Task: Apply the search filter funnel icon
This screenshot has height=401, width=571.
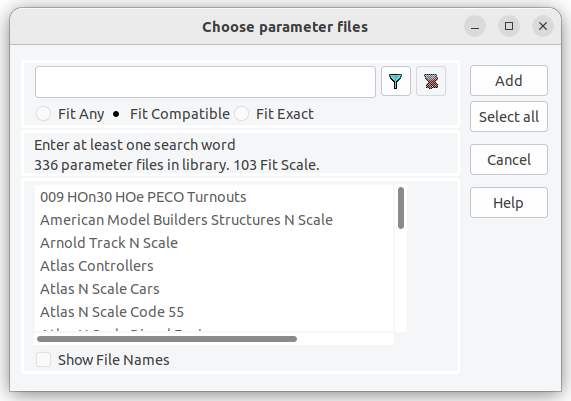Action: tap(395, 81)
